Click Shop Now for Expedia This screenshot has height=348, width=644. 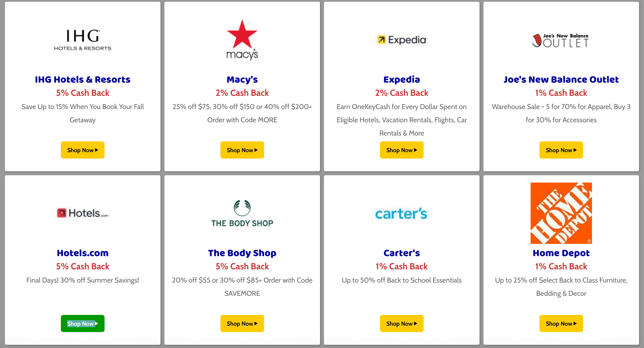pos(402,149)
